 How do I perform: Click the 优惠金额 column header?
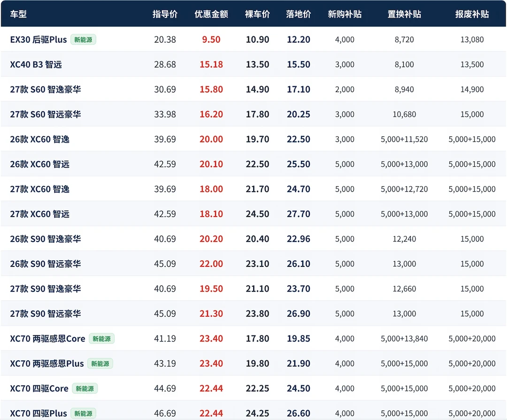coord(211,14)
